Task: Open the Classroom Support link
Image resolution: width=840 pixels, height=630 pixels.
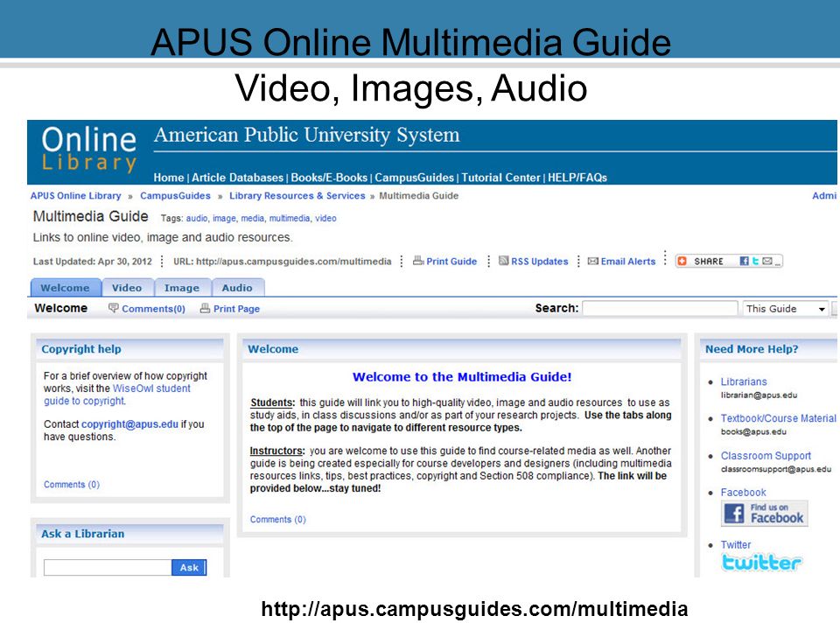Action: [766, 455]
